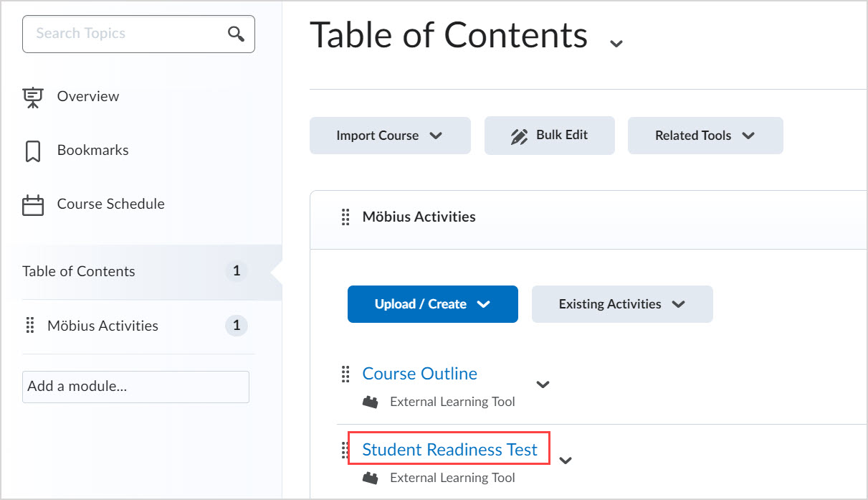This screenshot has height=500, width=868.
Task: Click the drag handle beside Student Readiness Test
Action: [345, 450]
